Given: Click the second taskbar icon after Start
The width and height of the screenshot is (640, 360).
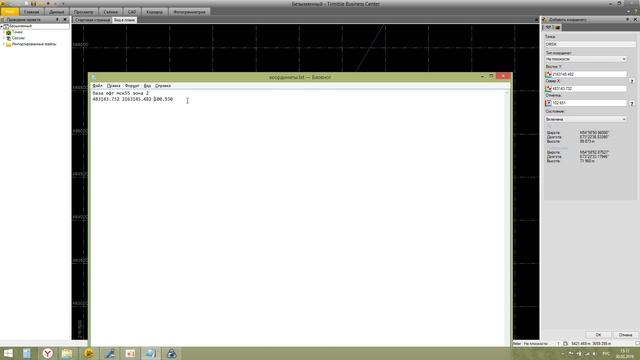Looking at the screenshot, I should click(x=27, y=353).
